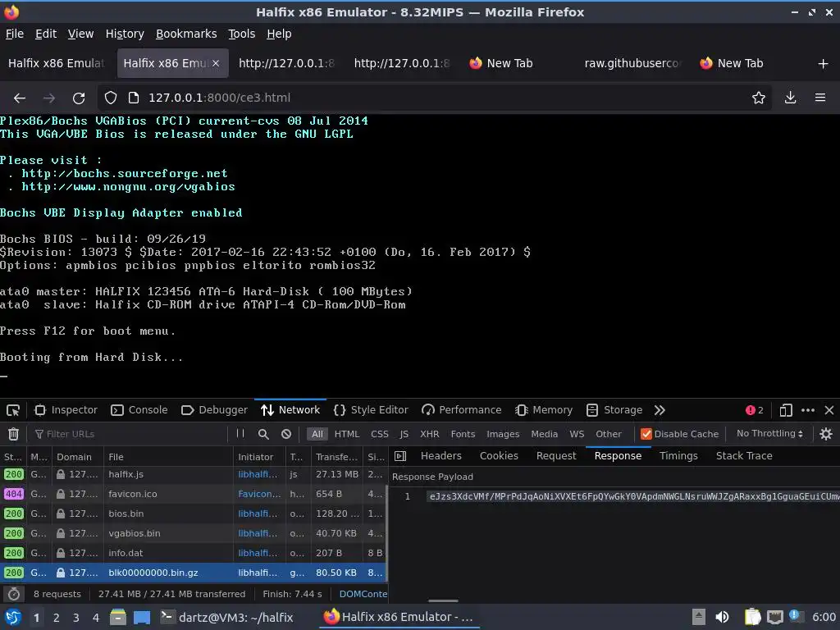The width and height of the screenshot is (840, 630).
Task: Open the Firefox hamburger application menu
Action: coord(819,98)
